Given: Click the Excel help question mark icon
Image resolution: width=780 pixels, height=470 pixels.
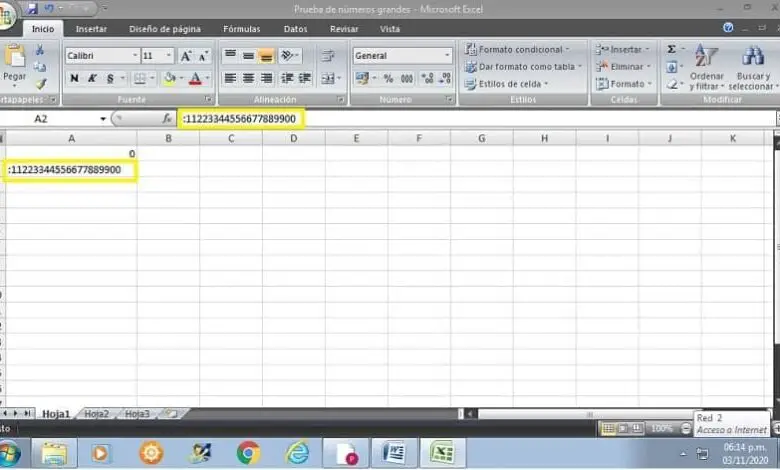Looking at the screenshot, I should click(728, 28).
